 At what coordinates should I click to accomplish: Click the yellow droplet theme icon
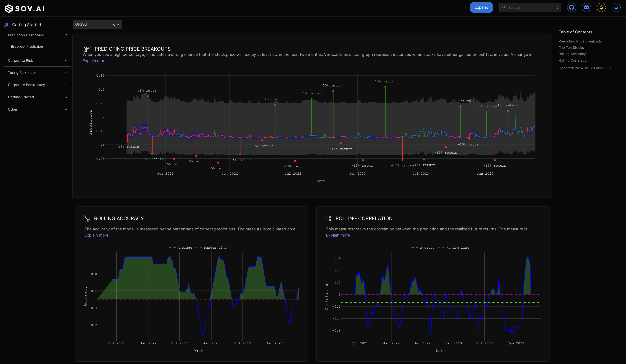coord(601,7)
